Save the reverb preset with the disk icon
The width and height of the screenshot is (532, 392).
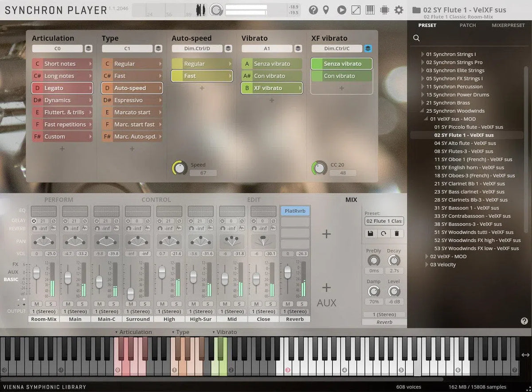(371, 233)
